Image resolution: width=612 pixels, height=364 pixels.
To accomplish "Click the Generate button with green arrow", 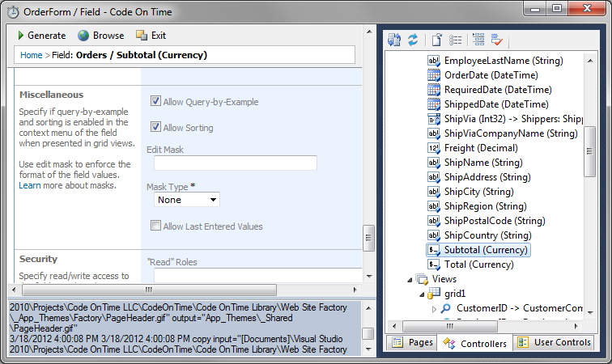I will tap(41, 36).
